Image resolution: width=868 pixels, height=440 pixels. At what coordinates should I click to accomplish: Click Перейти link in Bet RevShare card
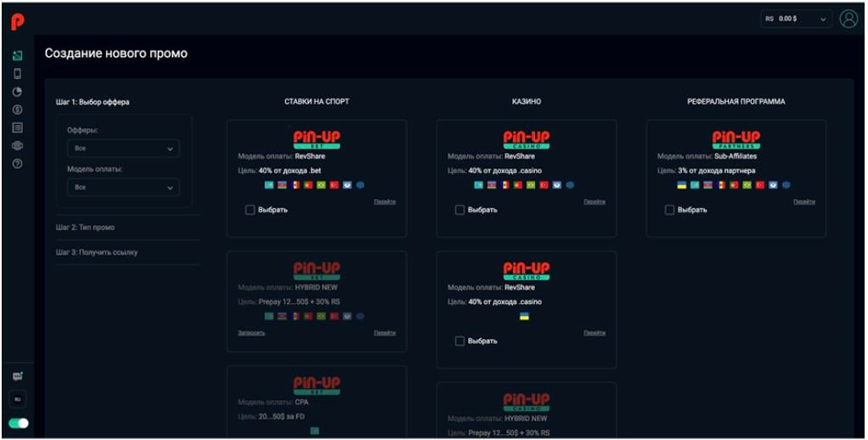[385, 202]
